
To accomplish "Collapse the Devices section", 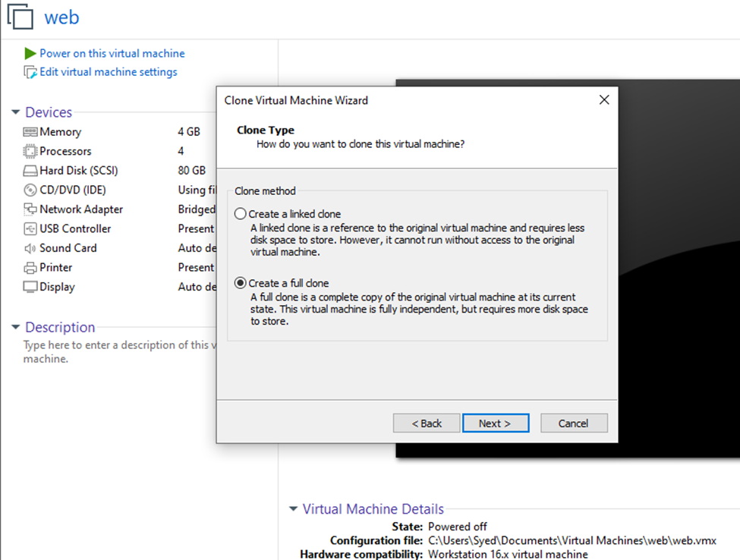I will [x=15, y=112].
